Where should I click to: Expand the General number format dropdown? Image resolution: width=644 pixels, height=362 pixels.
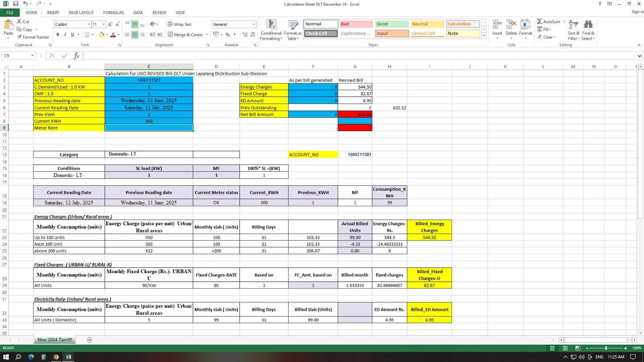click(x=254, y=25)
